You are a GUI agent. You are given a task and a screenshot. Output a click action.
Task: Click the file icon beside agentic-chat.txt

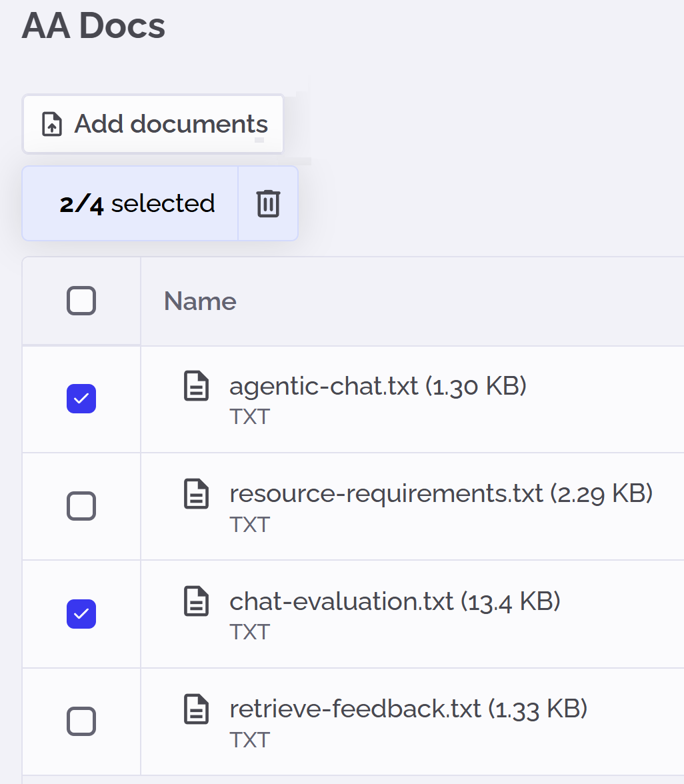point(196,385)
